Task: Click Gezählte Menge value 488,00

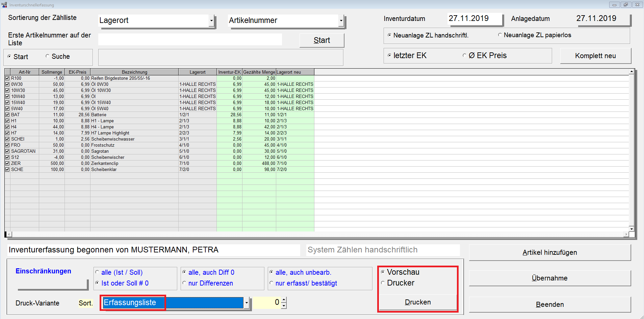Action: click(x=259, y=163)
